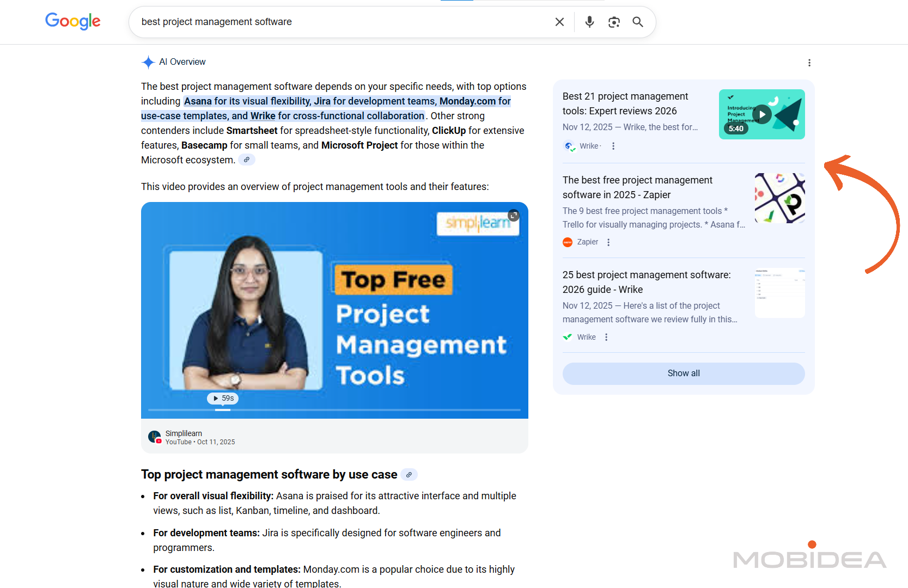Start voice search with the microphone icon
The width and height of the screenshot is (908, 588).
(589, 22)
